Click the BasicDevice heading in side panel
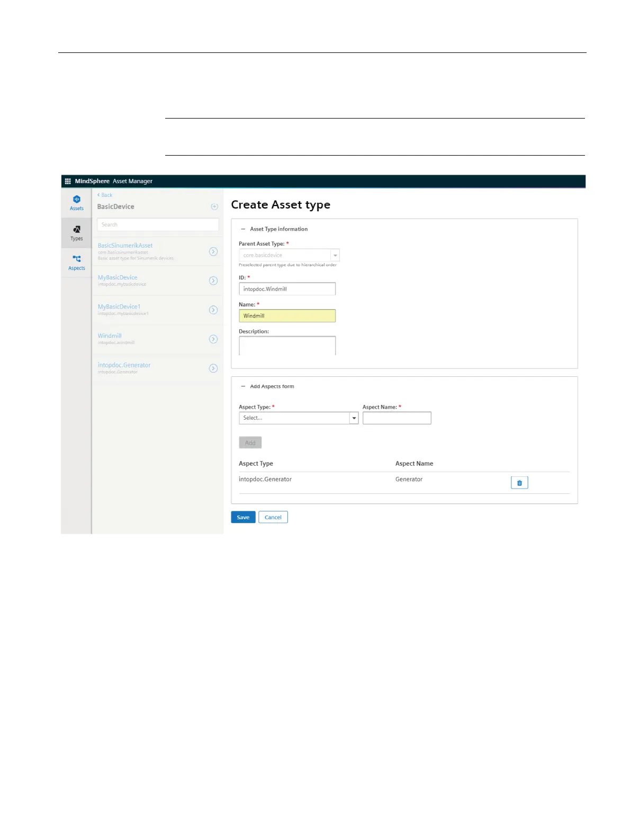 115,206
